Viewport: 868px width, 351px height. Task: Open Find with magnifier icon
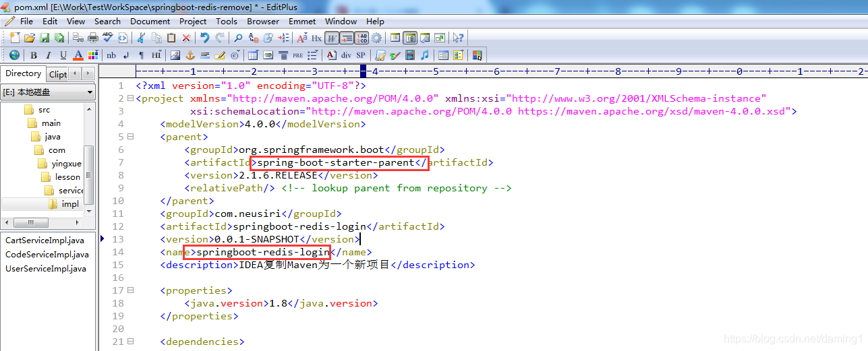click(238, 38)
